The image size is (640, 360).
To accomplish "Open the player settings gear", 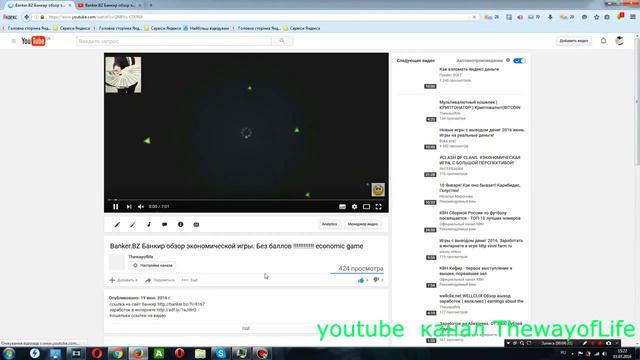I will coord(354,207).
